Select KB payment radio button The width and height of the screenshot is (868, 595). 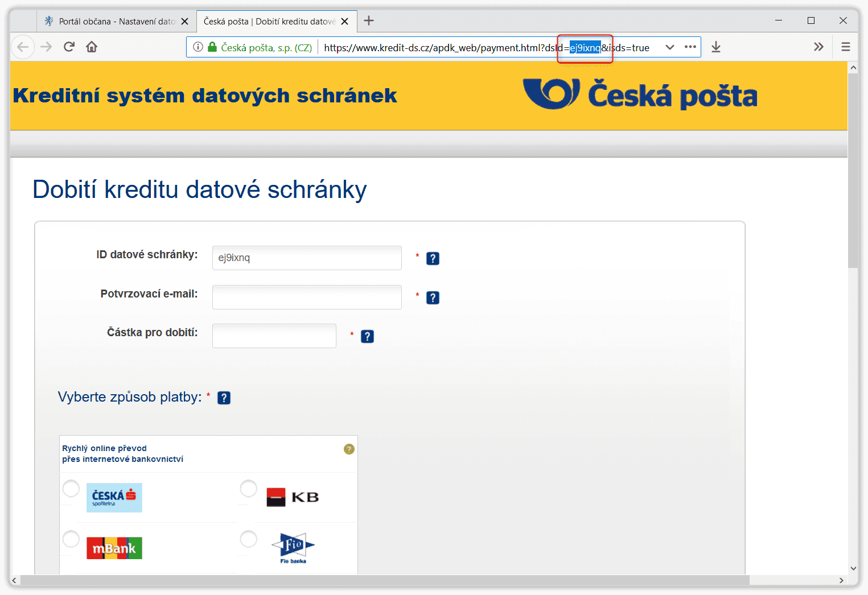pos(249,489)
